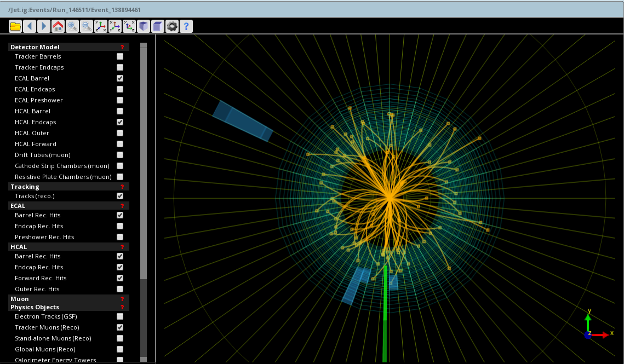Enable Global Muons (Reco) checkbox
The image size is (624, 364).
pyautogui.click(x=120, y=349)
